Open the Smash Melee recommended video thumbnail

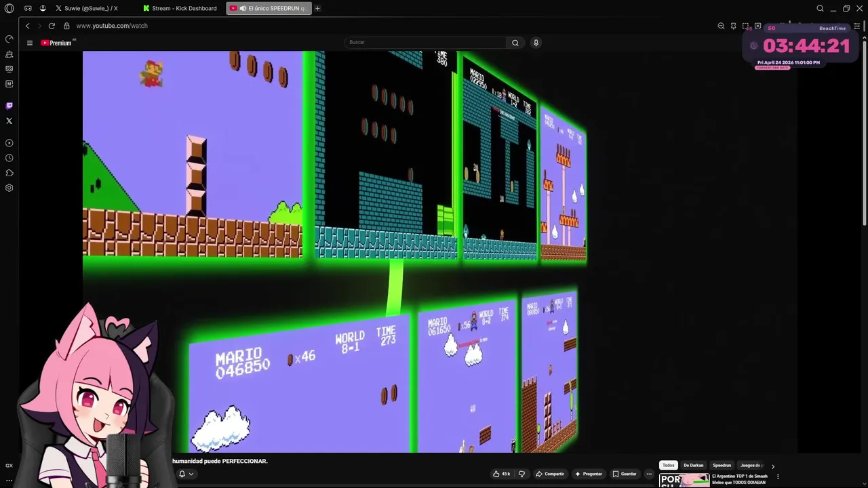(684, 481)
